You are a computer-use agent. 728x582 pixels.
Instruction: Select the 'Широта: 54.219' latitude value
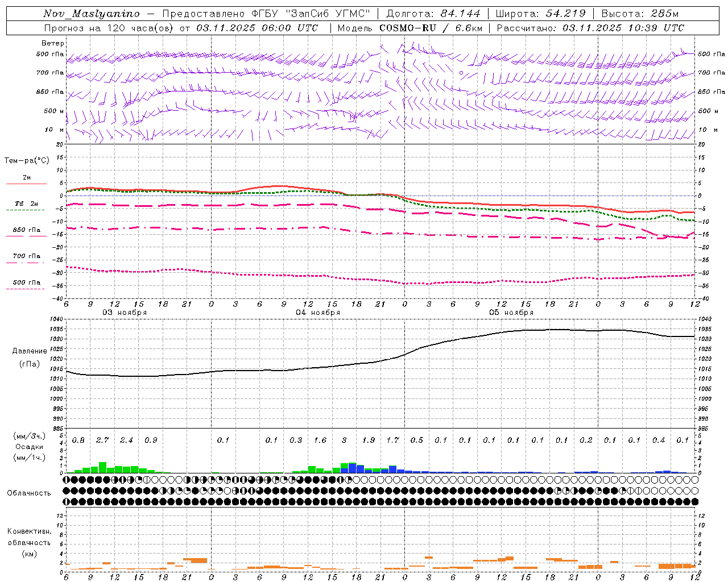[x=540, y=14]
